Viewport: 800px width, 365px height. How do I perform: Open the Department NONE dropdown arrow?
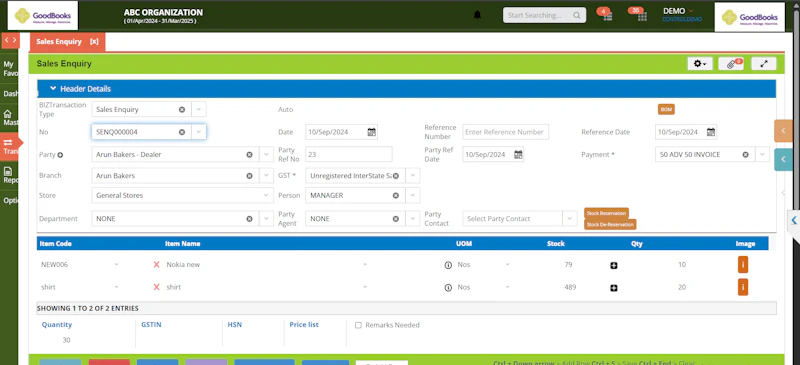[x=266, y=218]
